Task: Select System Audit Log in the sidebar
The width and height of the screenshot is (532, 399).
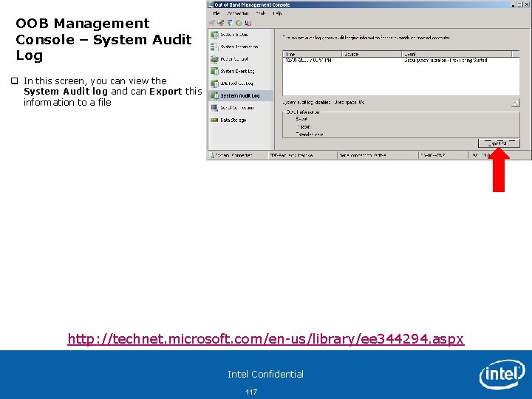Action: click(x=241, y=95)
